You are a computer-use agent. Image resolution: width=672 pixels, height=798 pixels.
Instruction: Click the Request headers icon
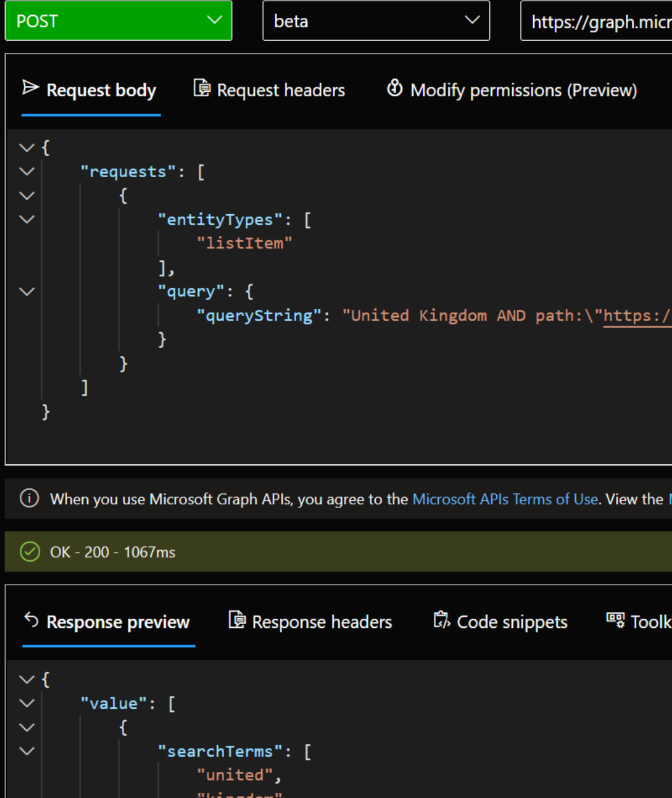coord(202,88)
